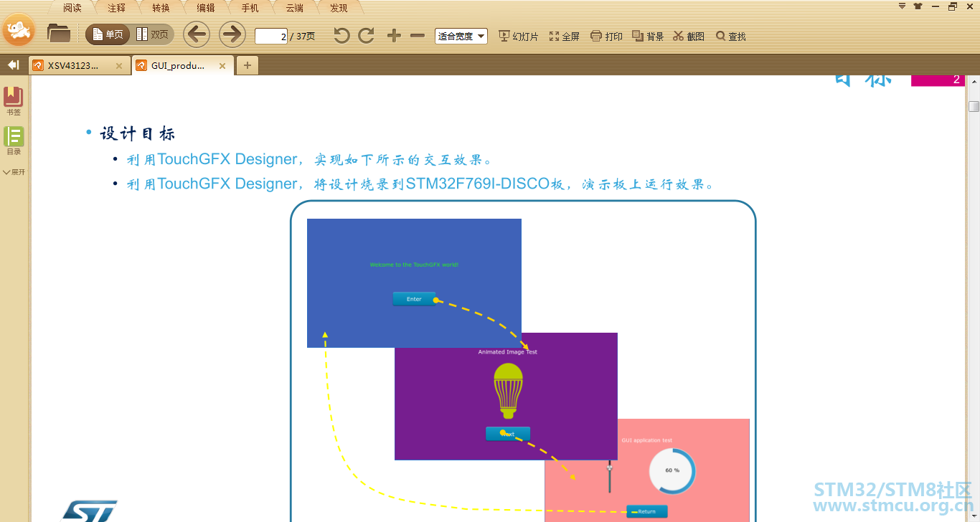Rotate the page clockwise

click(x=367, y=35)
